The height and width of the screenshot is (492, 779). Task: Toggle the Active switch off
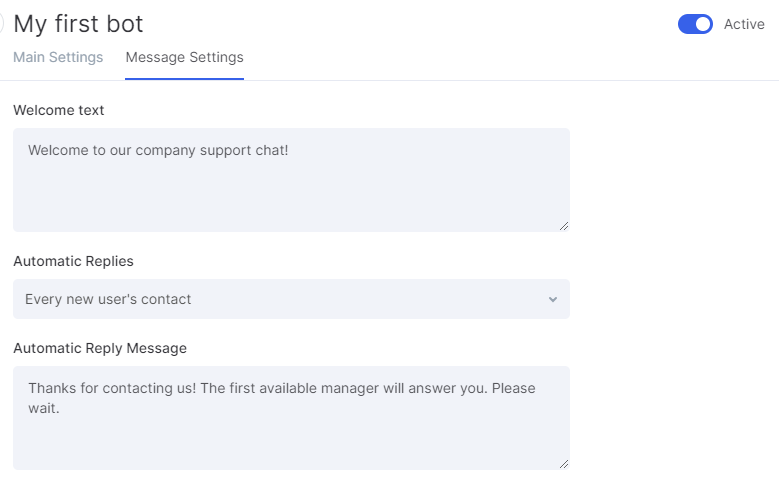coord(695,24)
